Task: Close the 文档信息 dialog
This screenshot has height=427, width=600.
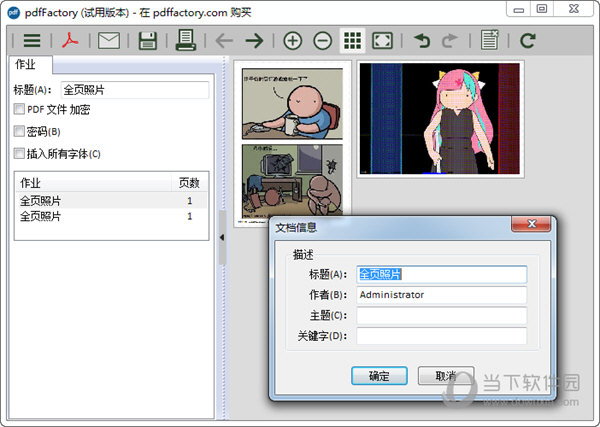Action: (x=531, y=224)
